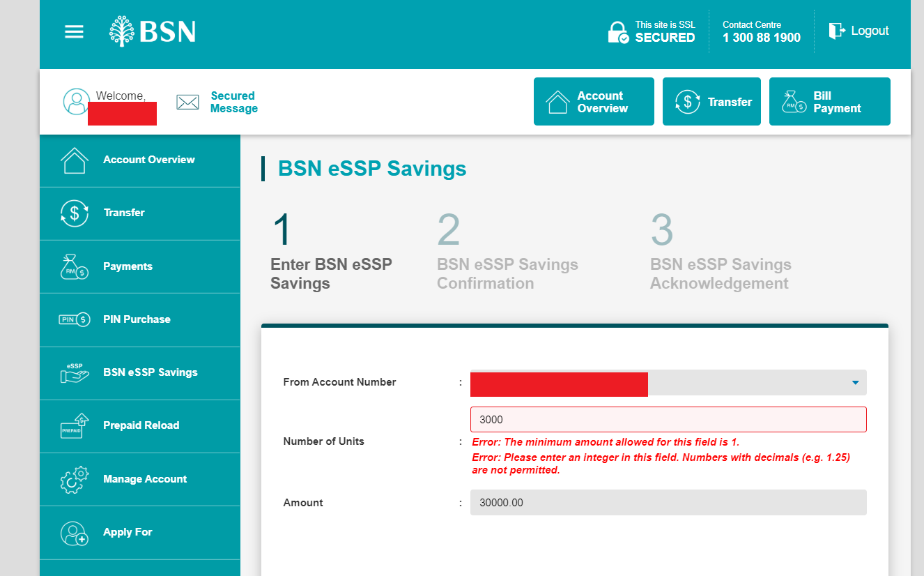Click the Logout door icon
Image resolution: width=924 pixels, height=576 pixels.
(x=836, y=31)
